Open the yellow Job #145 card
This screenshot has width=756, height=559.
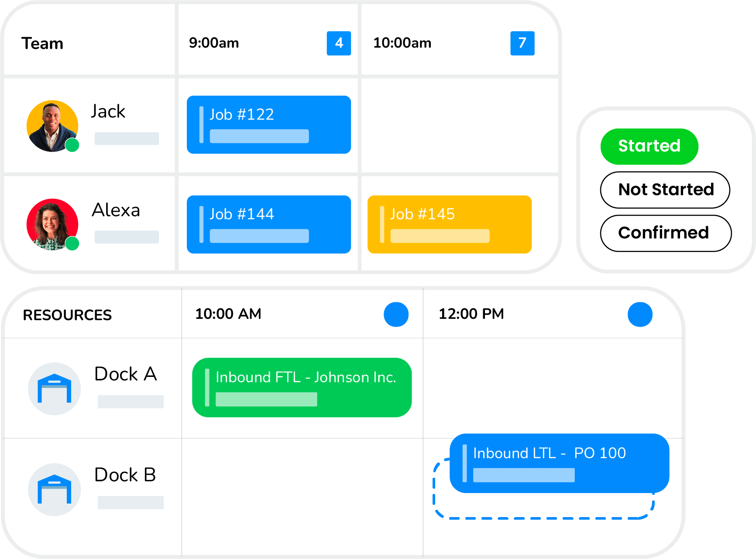[449, 224]
